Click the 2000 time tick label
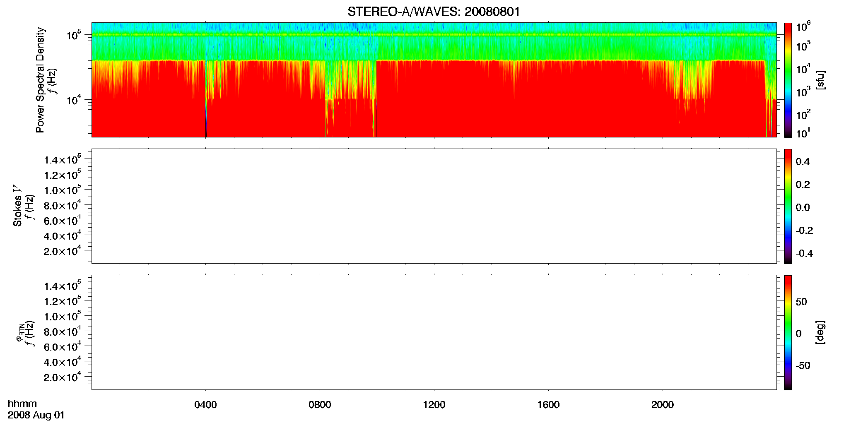This screenshot has height=447, width=868. (x=663, y=405)
